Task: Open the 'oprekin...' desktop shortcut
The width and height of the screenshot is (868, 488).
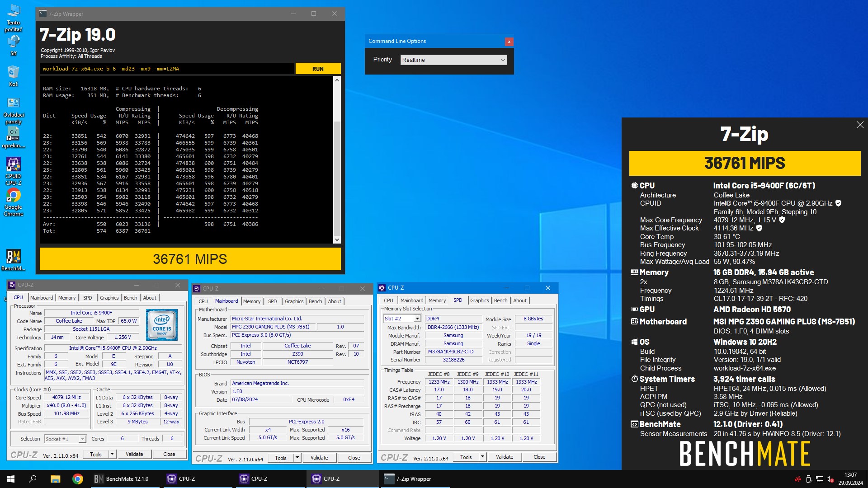Action: 14,138
